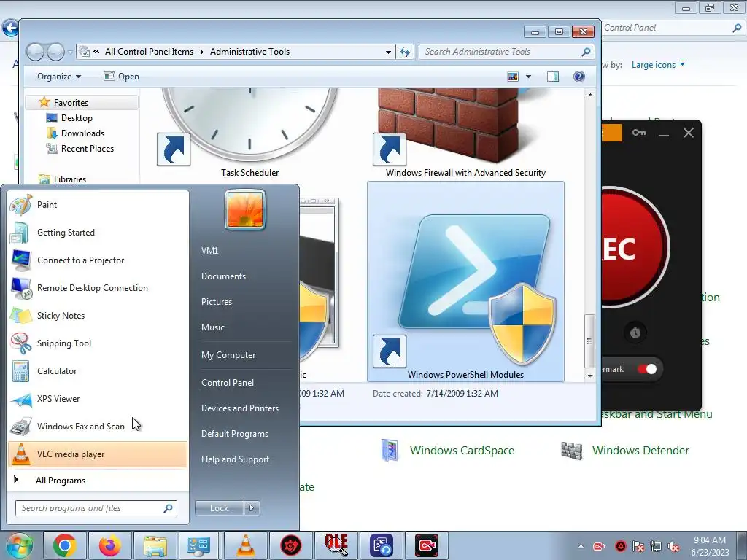The width and height of the screenshot is (747, 560).
Task: Click the vertical scrollbar thumb in Administrative Tools
Action: [x=589, y=341]
